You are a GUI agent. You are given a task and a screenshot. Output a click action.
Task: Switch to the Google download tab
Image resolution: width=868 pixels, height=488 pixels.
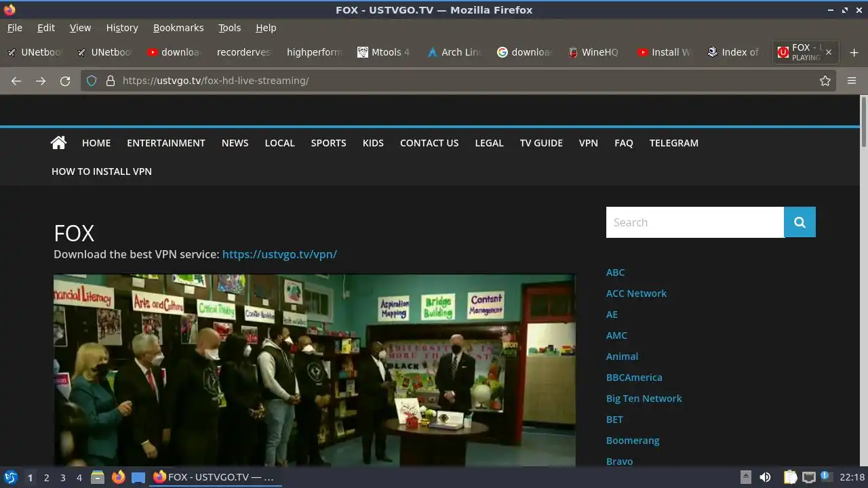[524, 52]
